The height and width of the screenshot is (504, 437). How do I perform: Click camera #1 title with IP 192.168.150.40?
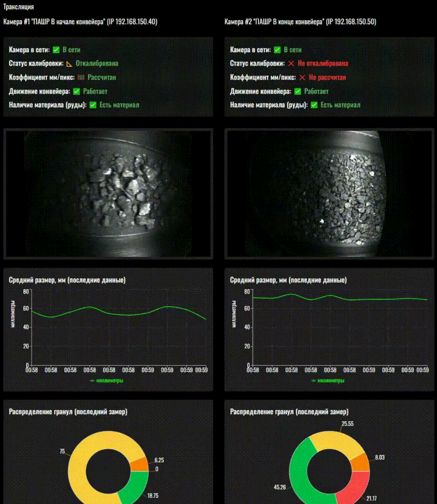click(x=80, y=21)
